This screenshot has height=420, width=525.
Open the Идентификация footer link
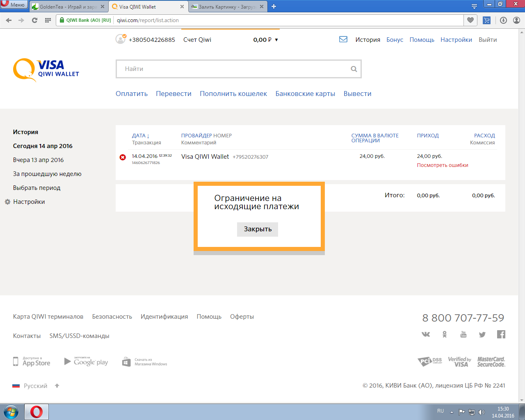164,317
